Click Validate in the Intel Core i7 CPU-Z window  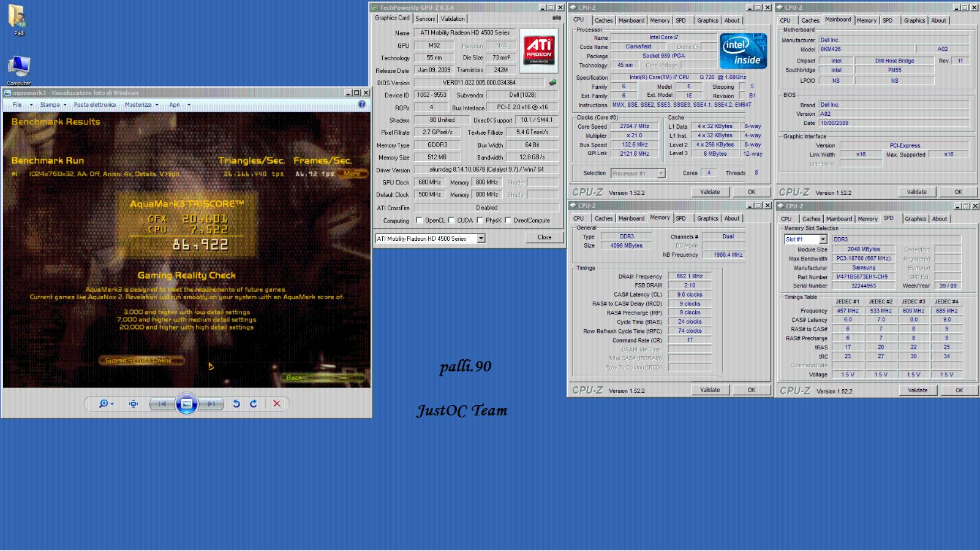(x=710, y=192)
